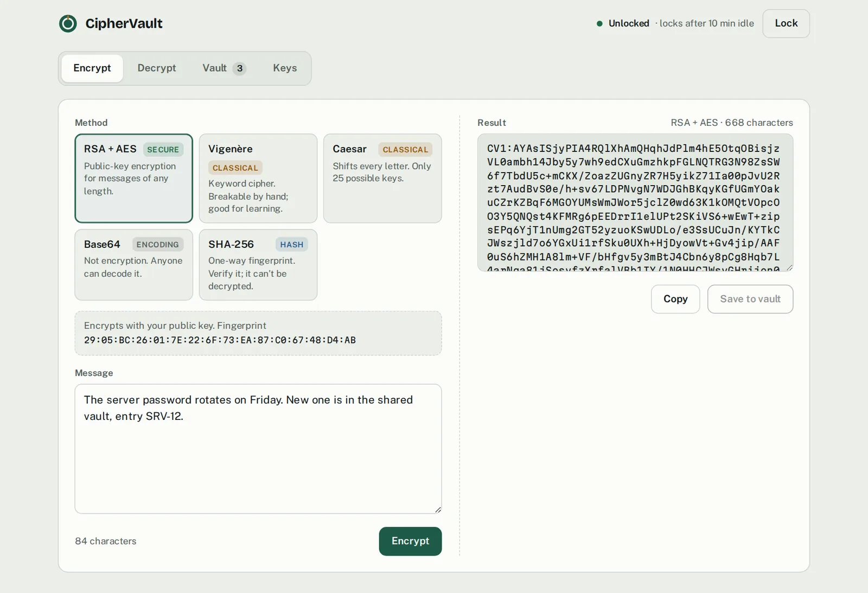The height and width of the screenshot is (593, 868).
Task: Click the public key fingerprint value
Action: [220, 340]
